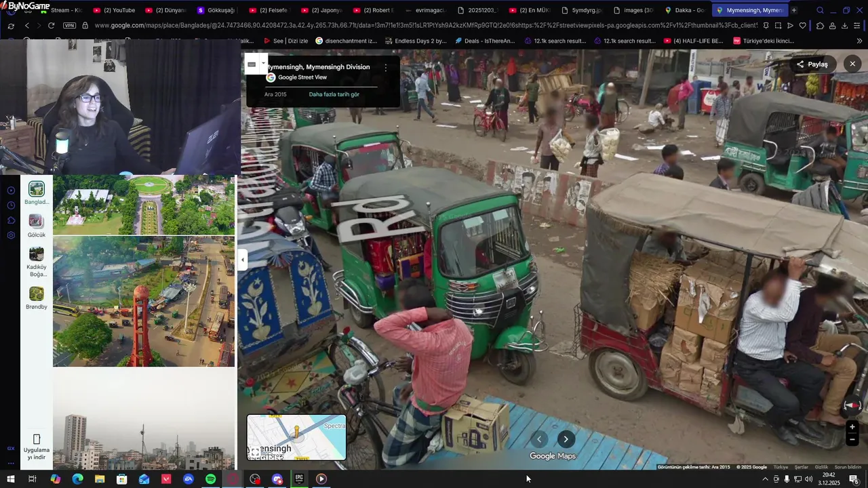Viewport: 868px width, 488px height.
Task: Open the Street View layout dropdown arrow
Action: tap(263, 64)
